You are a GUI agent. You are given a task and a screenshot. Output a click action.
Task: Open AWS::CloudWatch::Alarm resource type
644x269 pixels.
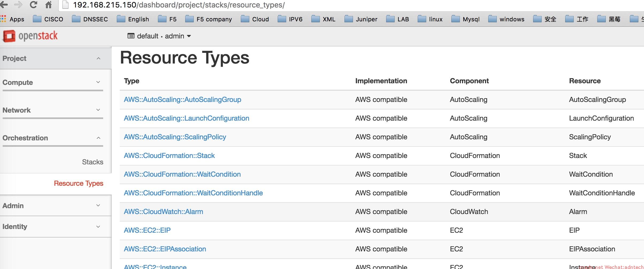pyautogui.click(x=164, y=212)
